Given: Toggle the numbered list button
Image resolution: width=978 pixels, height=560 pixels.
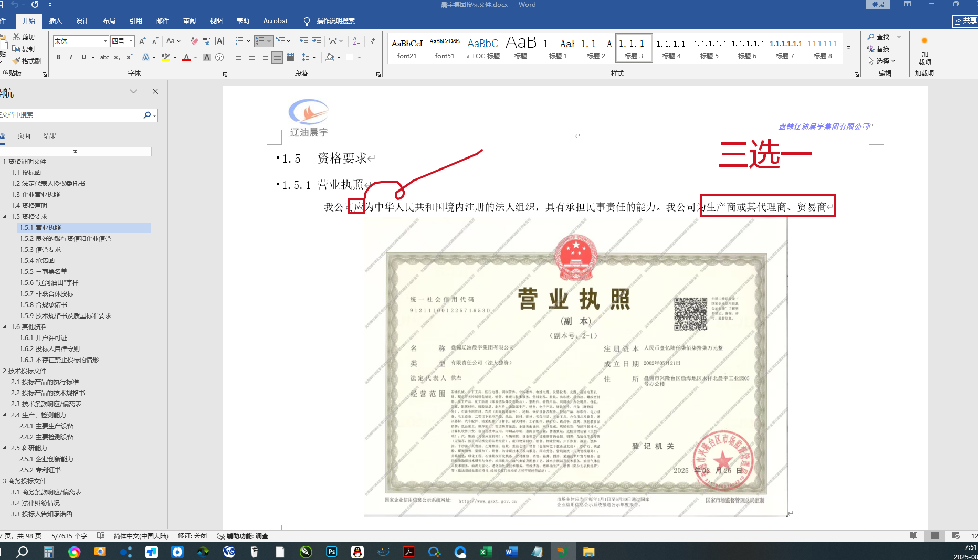Looking at the screenshot, I should (260, 41).
